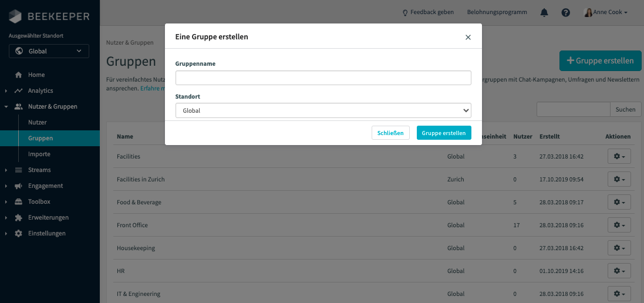Click the Erweiterungen puzzle piece icon
644x303 pixels.
tap(18, 218)
